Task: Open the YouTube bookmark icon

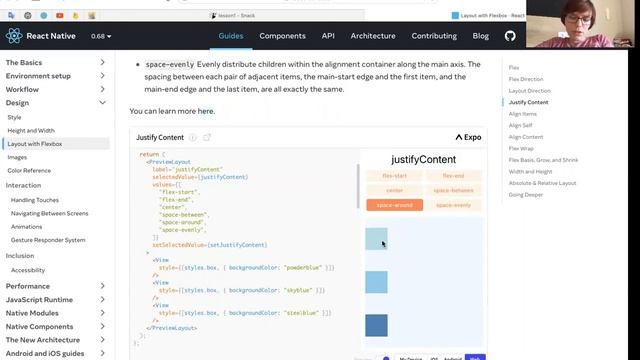Action: coord(60,16)
